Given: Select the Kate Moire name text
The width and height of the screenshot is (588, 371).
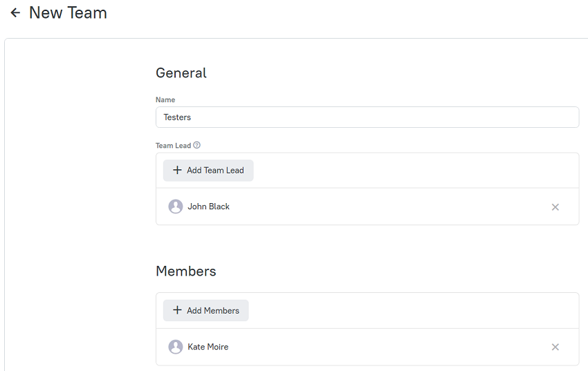Looking at the screenshot, I should (x=208, y=347).
